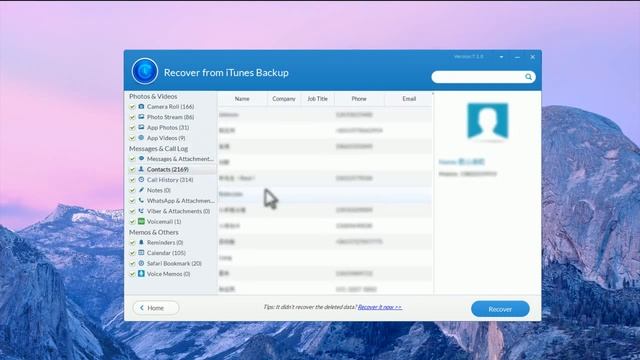Image resolution: width=640 pixels, height=360 pixels.
Task: Click the Photo Stream icon
Action: (141, 117)
